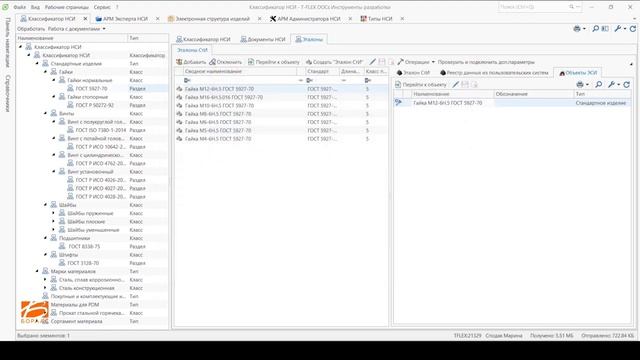This screenshot has width=640, height=360.
Task: Open the Работа с документами dropdown
Action: coord(77,29)
